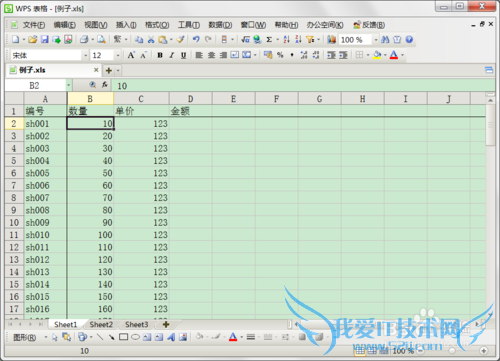The width and height of the screenshot is (500, 361).
Task: Open the 反馈(B) feedback item
Action: 369,25
